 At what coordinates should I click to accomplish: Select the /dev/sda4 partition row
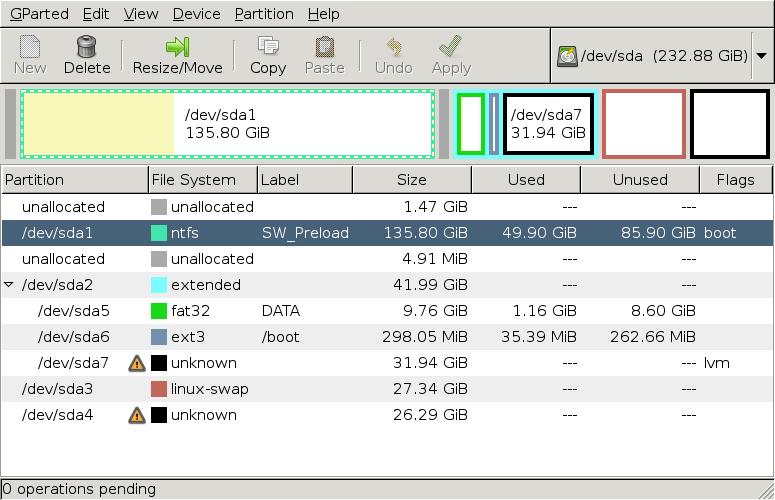click(x=387, y=415)
